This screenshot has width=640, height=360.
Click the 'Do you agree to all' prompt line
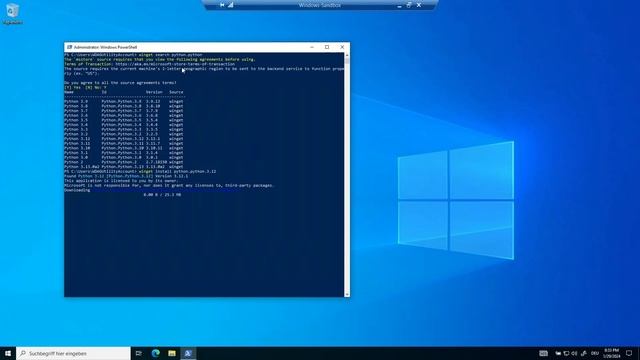(x=120, y=83)
